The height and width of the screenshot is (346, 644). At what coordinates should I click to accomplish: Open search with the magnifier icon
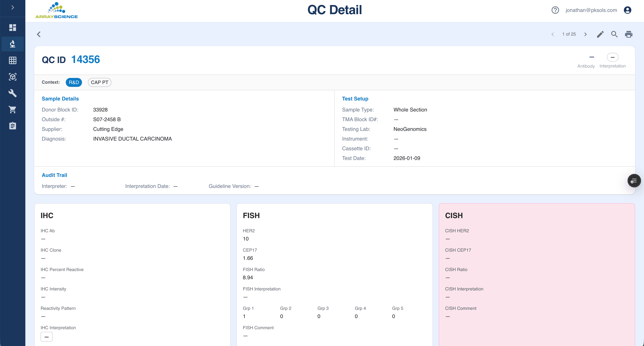[614, 34]
